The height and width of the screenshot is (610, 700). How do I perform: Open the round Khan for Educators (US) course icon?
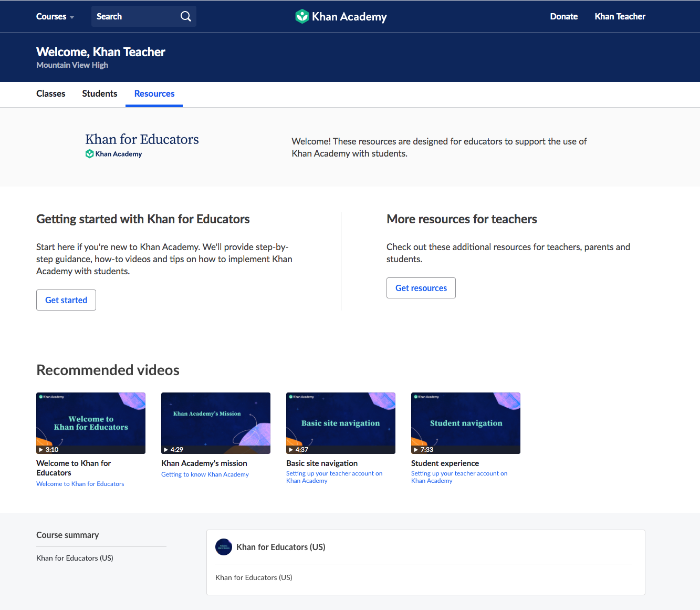(224, 547)
